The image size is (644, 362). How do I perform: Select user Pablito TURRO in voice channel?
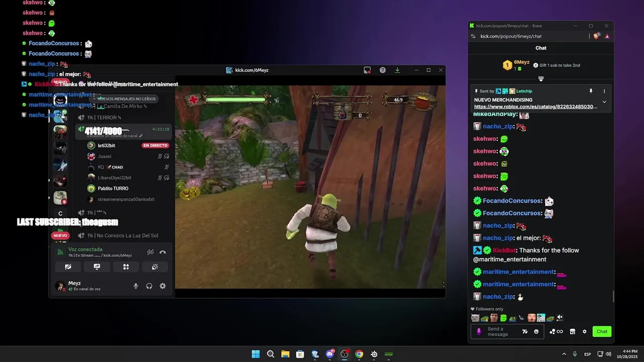[113, 189]
